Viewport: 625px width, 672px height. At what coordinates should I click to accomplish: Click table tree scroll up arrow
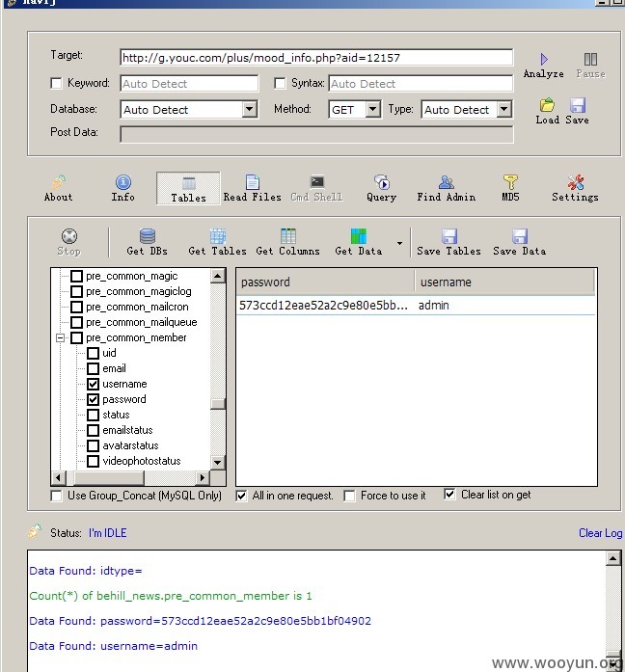point(218,276)
